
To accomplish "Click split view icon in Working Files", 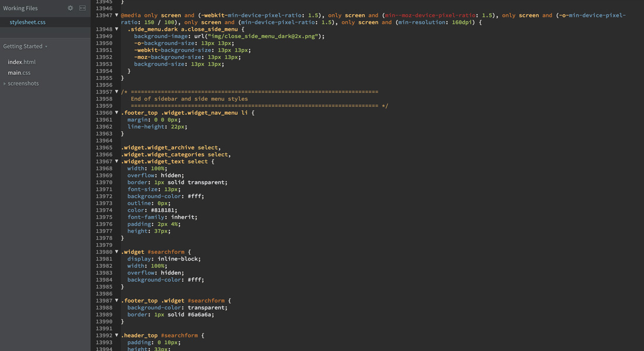I will click(x=82, y=8).
